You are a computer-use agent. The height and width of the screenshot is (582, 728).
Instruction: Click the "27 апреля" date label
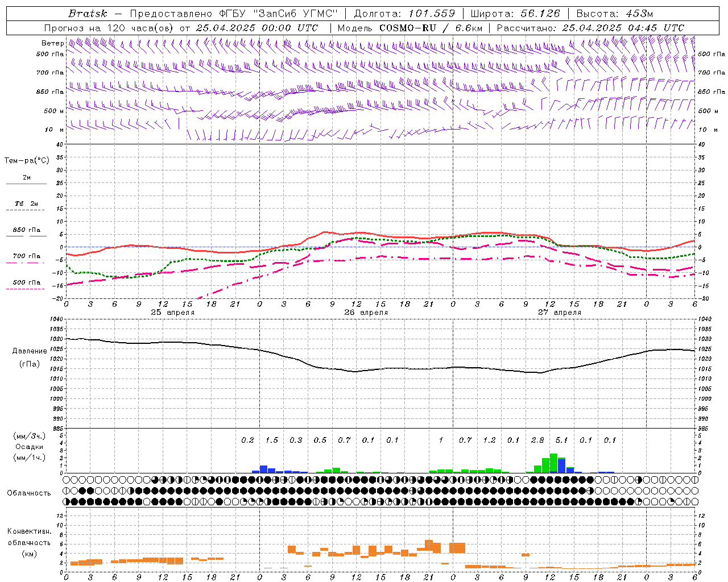pyautogui.click(x=560, y=313)
